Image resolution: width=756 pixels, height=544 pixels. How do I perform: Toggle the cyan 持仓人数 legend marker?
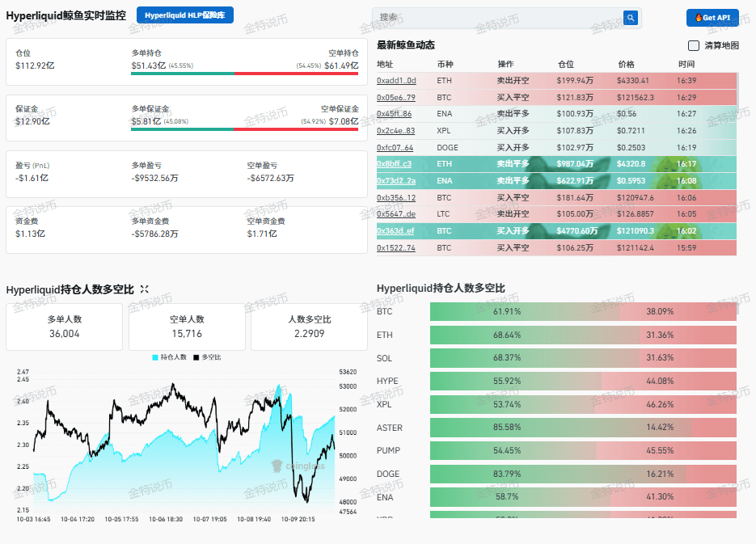155,357
